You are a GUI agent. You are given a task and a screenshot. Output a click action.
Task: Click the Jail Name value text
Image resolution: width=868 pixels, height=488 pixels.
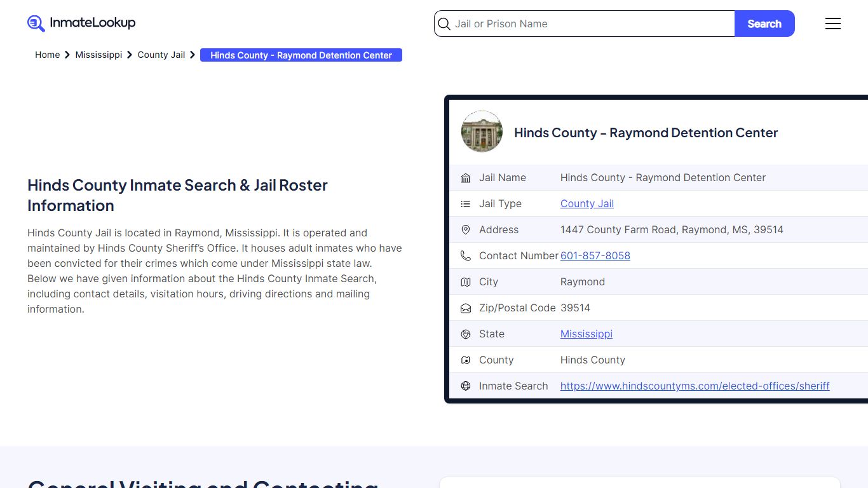coord(663,177)
